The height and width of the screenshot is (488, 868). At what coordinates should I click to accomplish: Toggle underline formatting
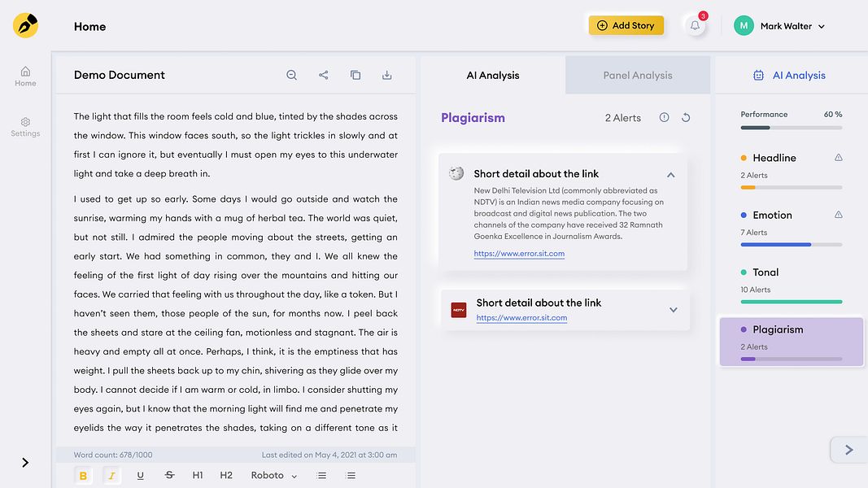(x=140, y=475)
